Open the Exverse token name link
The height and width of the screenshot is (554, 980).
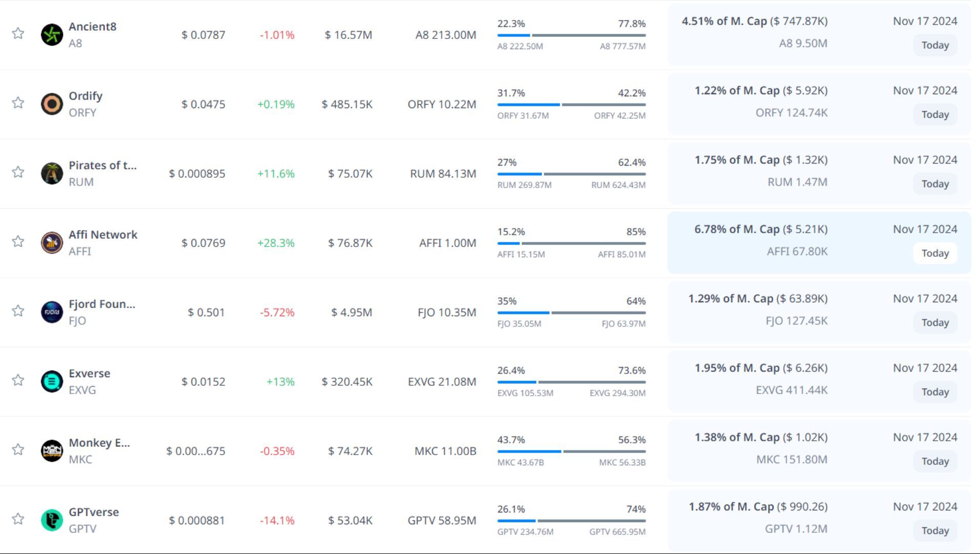tap(89, 373)
